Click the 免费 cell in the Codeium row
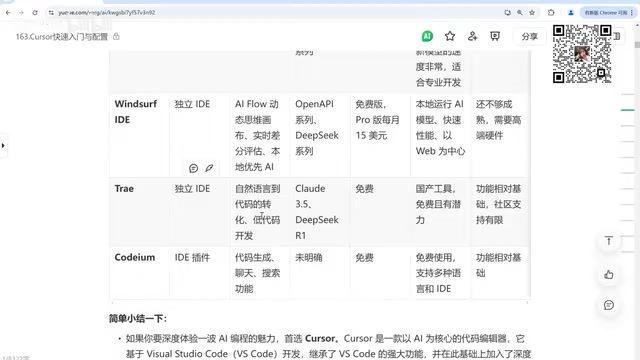 380,272
